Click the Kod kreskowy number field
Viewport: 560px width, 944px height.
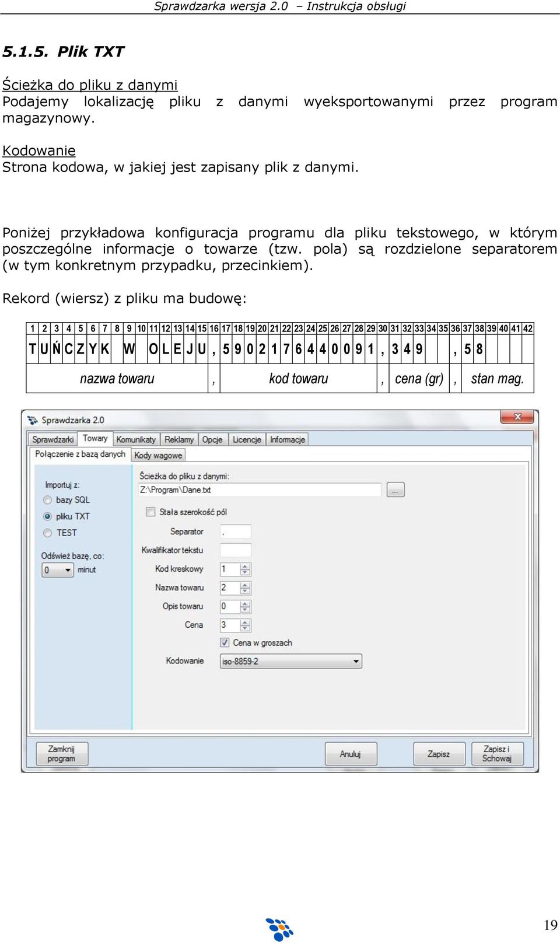(230, 569)
